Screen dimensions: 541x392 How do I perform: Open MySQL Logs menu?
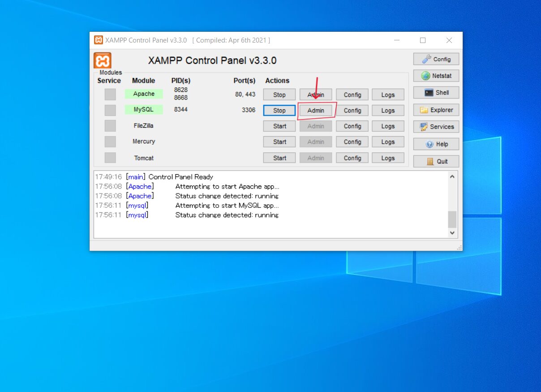(388, 110)
